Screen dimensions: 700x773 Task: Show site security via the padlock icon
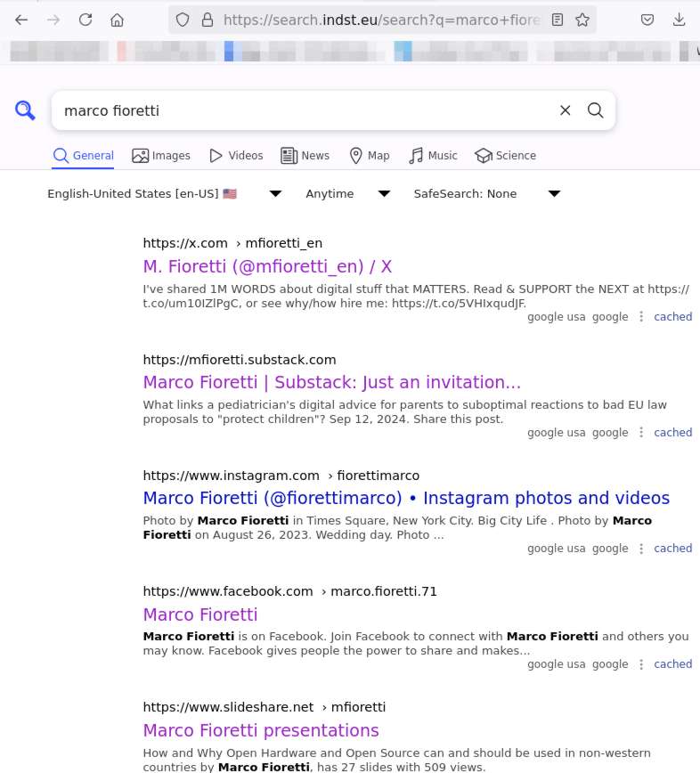tap(208, 20)
